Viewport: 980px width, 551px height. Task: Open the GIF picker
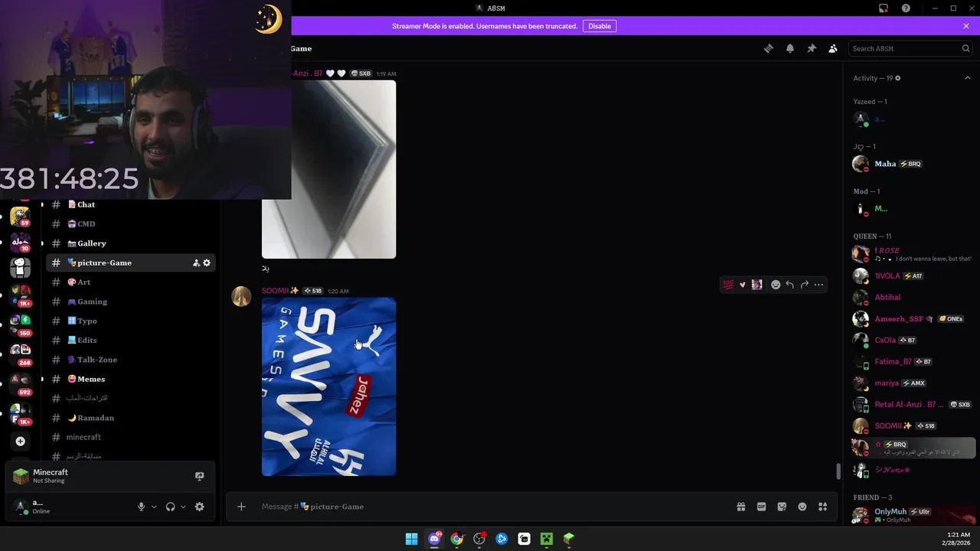pyautogui.click(x=762, y=507)
